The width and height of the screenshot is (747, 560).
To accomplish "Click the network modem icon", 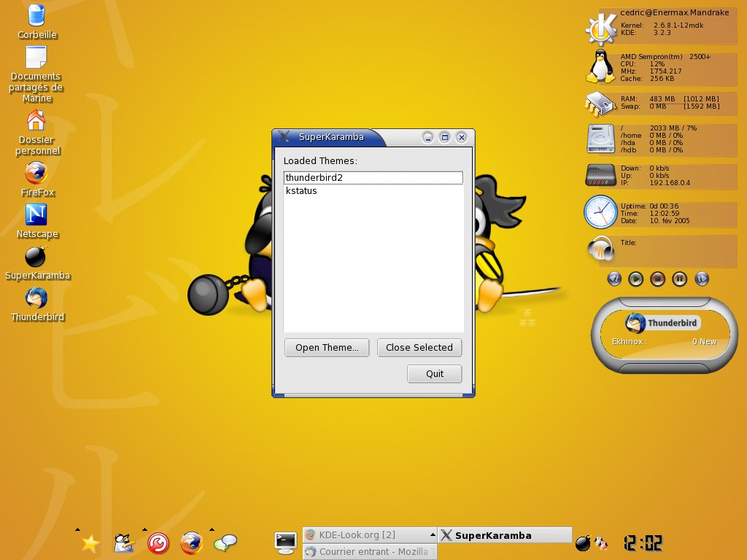I will click(x=600, y=175).
